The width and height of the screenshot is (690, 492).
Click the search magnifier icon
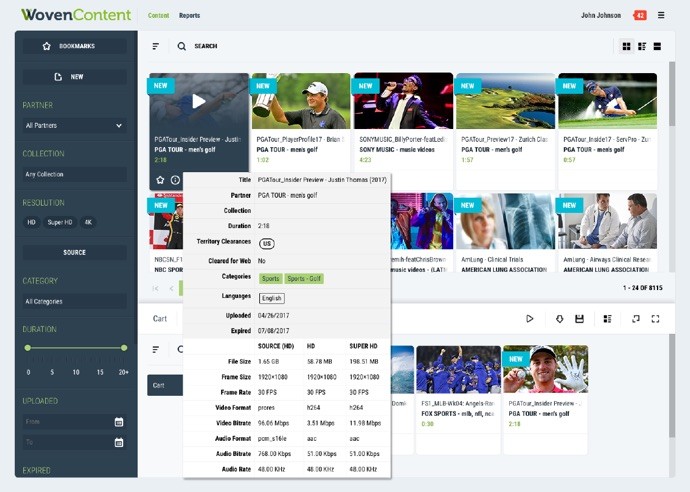pos(181,46)
